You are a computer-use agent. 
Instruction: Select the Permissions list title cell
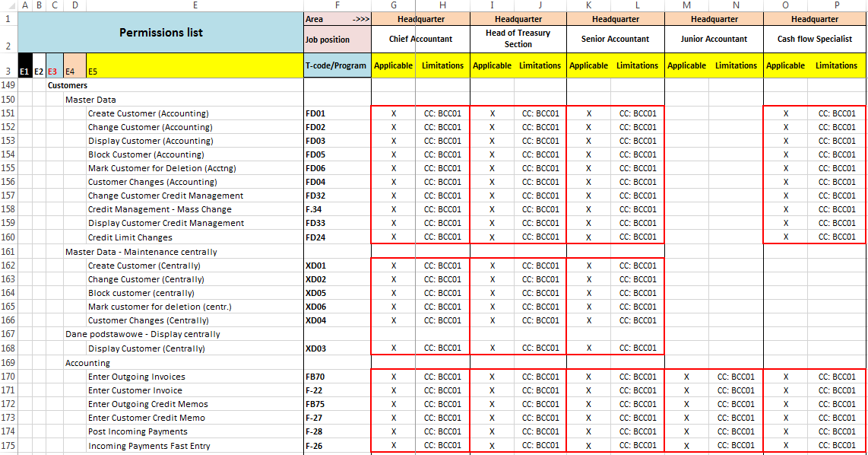(160, 33)
